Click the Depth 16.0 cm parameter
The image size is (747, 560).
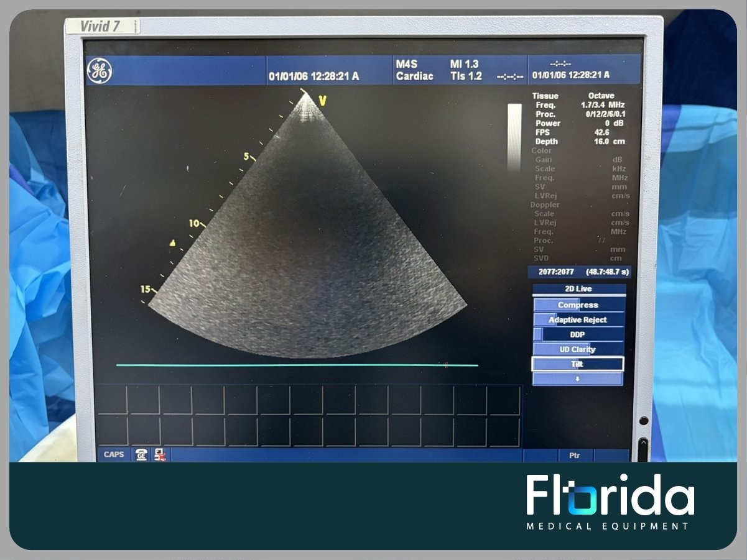click(x=578, y=142)
